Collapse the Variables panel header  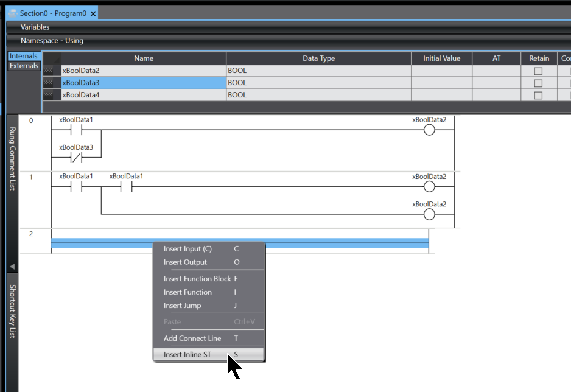35,27
